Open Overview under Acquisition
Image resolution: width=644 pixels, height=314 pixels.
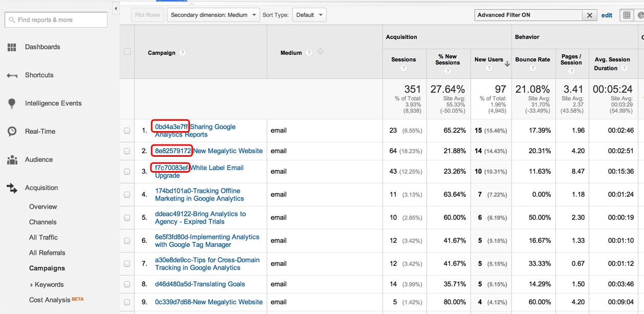click(43, 207)
